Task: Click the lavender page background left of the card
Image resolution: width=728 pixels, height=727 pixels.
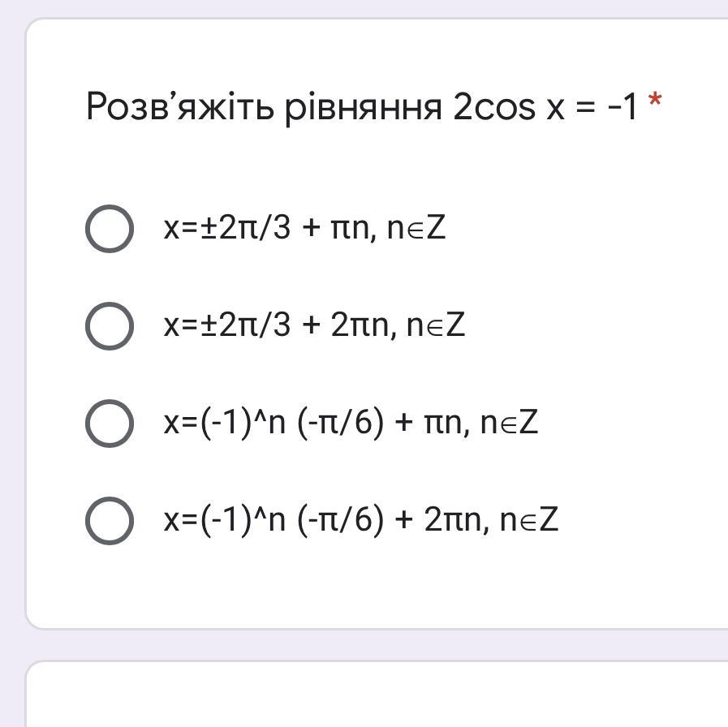Action: (11, 325)
